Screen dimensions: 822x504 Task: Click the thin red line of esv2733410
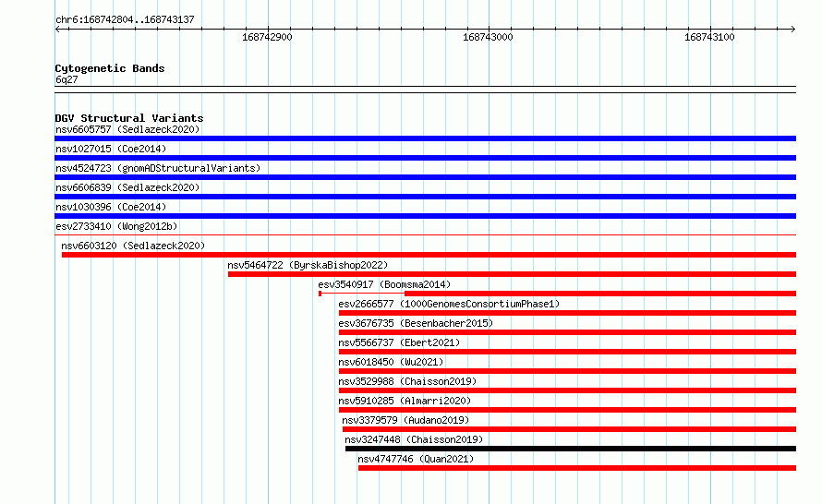(x=425, y=234)
